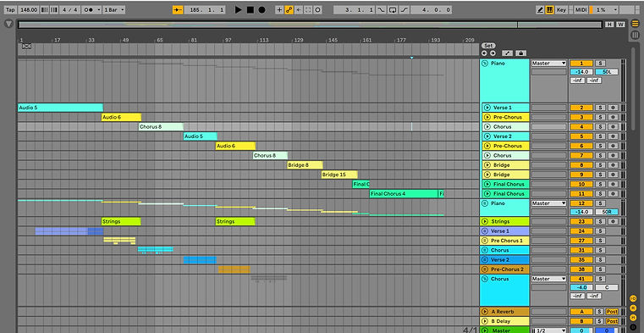Select the first Strings clip
This screenshot has width=644, height=333.
[121, 222]
